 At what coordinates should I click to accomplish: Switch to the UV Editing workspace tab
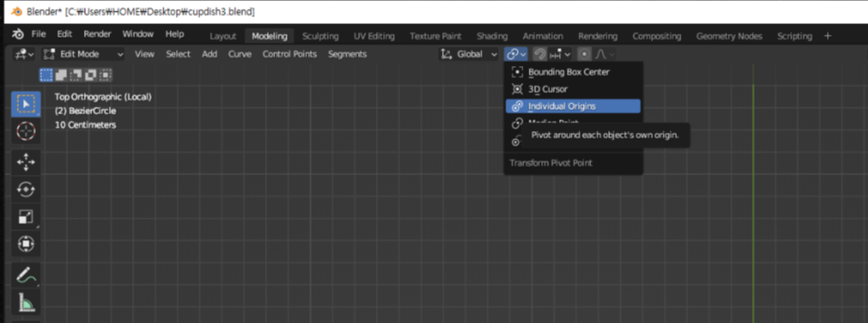click(x=374, y=37)
